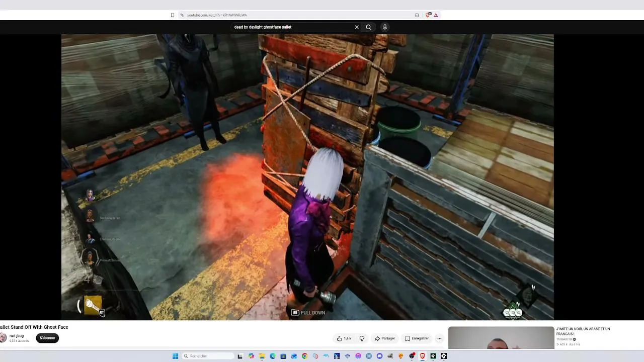Dislike the video
Viewport: 644px width, 362px height.
coord(362,339)
